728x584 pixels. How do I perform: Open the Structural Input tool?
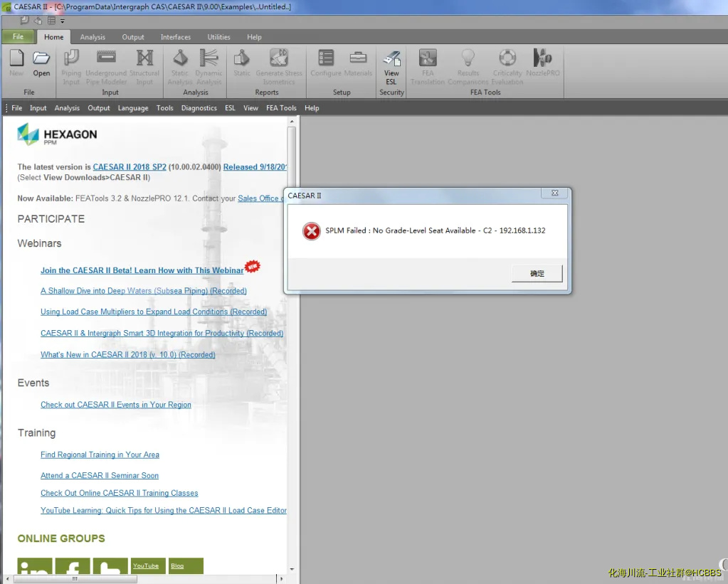(144, 68)
